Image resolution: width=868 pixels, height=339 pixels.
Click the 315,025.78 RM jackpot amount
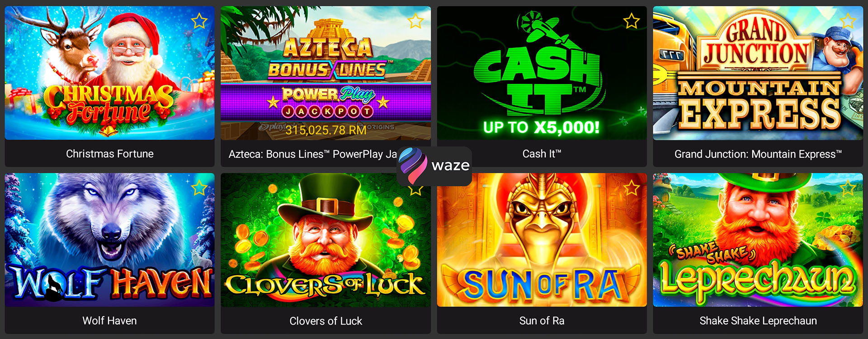(x=326, y=130)
